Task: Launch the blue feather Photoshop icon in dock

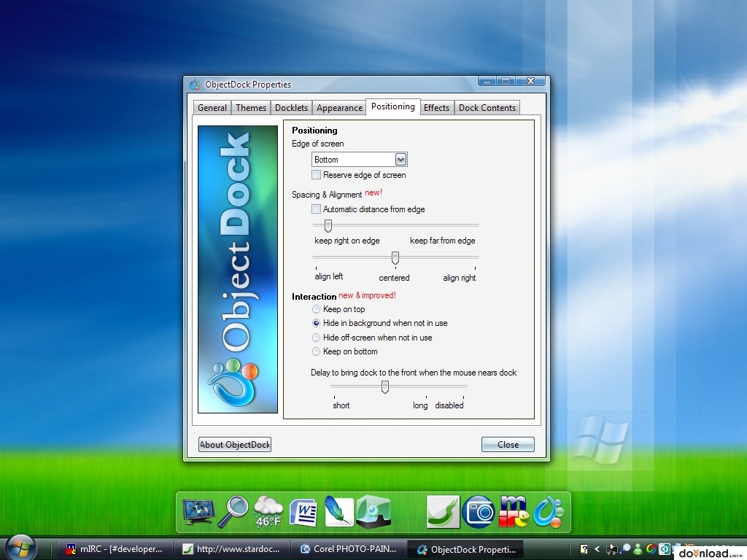Action: tap(338, 511)
